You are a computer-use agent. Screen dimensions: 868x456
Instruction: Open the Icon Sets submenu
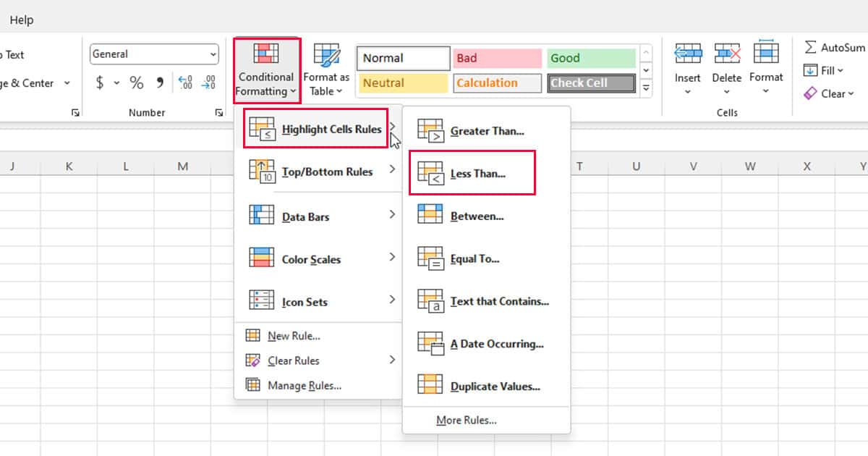pyautogui.click(x=319, y=301)
